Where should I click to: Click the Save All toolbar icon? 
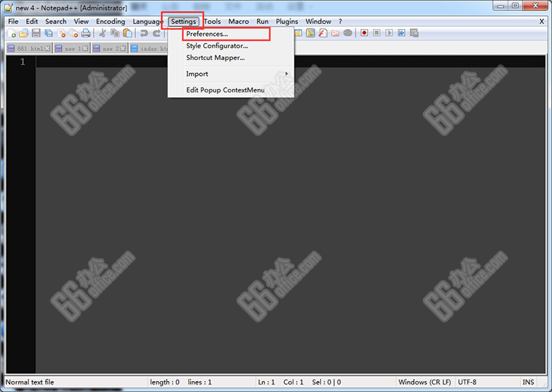point(48,33)
